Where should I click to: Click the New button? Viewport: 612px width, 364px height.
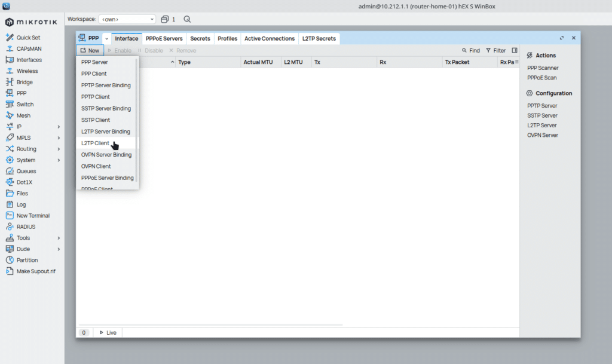click(90, 50)
